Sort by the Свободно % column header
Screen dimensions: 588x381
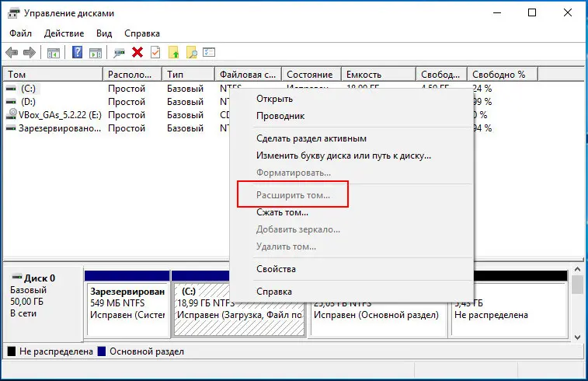(503, 75)
